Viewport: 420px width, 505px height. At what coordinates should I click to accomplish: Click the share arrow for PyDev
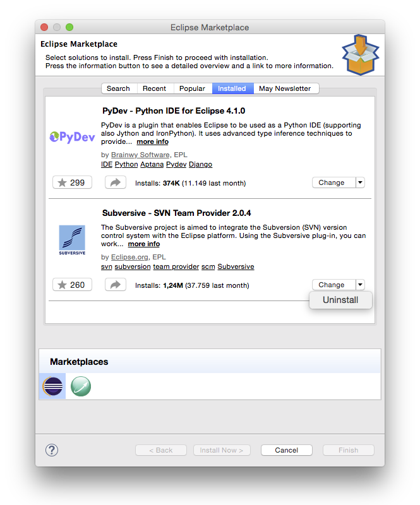(x=116, y=182)
